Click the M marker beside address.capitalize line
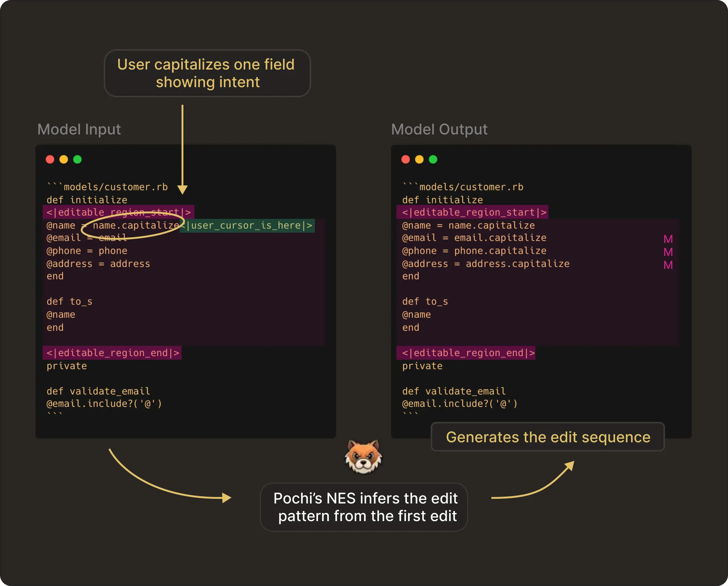 coord(668,265)
